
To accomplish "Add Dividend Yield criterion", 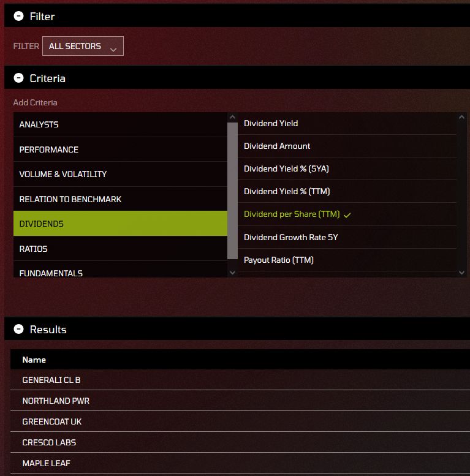I will (271, 123).
